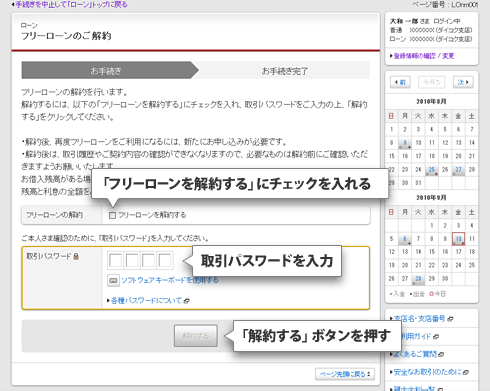The width and height of the screenshot is (490, 391).
Task: Click the external-link icon beside 利用ガイド
Action: [436, 337]
